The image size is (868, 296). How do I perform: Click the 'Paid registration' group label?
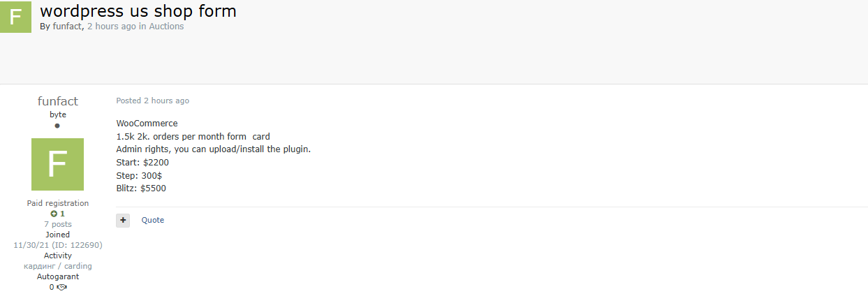pos(57,203)
